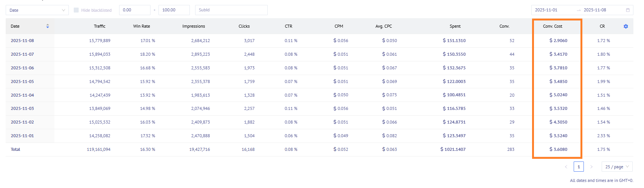Screen dimensions: 644x188
Task: Click the maximum value field showing 100.00
Action: pos(174,10)
